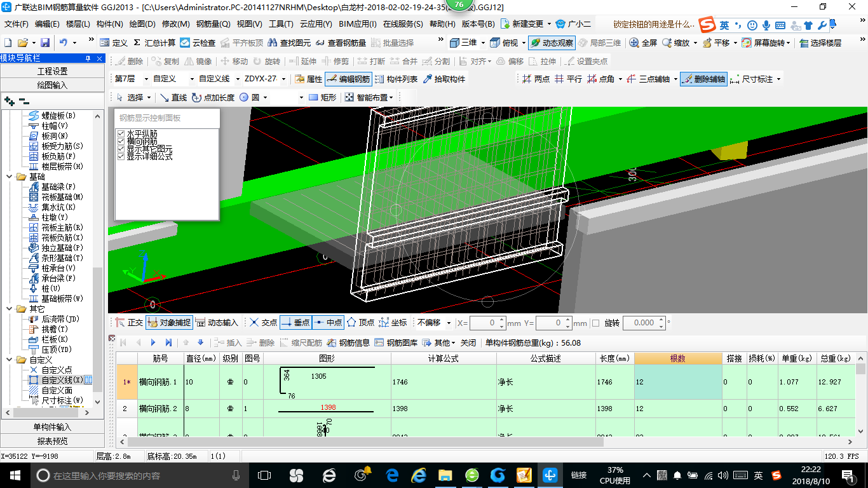The height and width of the screenshot is (488, 868).
Task: Collapse the 基础 tree folder
Action: pyautogui.click(x=9, y=177)
